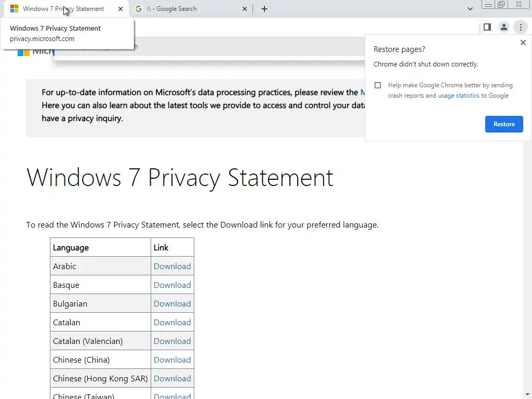Click the Arabic language cell

click(x=100, y=266)
